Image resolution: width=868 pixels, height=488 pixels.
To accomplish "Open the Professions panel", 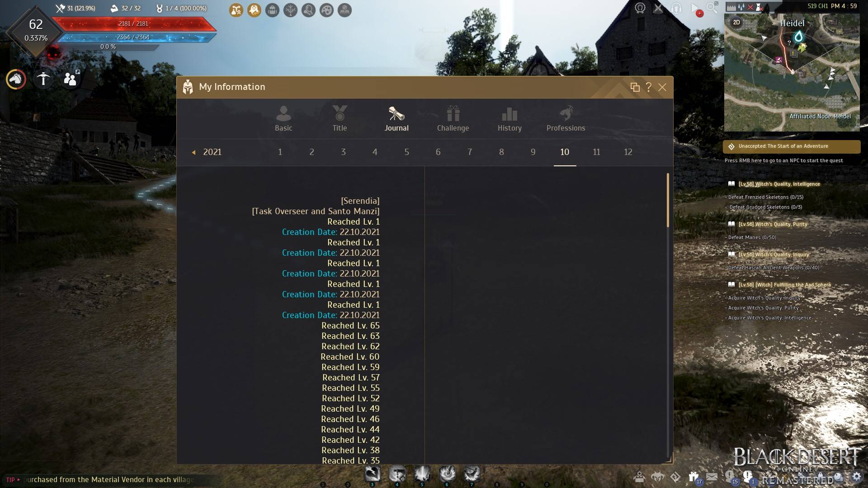I will pos(566,117).
